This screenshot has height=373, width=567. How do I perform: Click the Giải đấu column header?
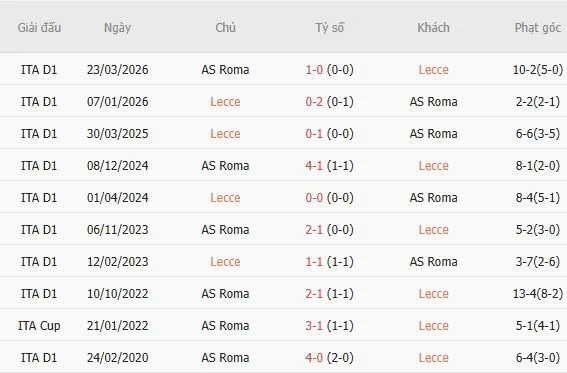(39, 28)
